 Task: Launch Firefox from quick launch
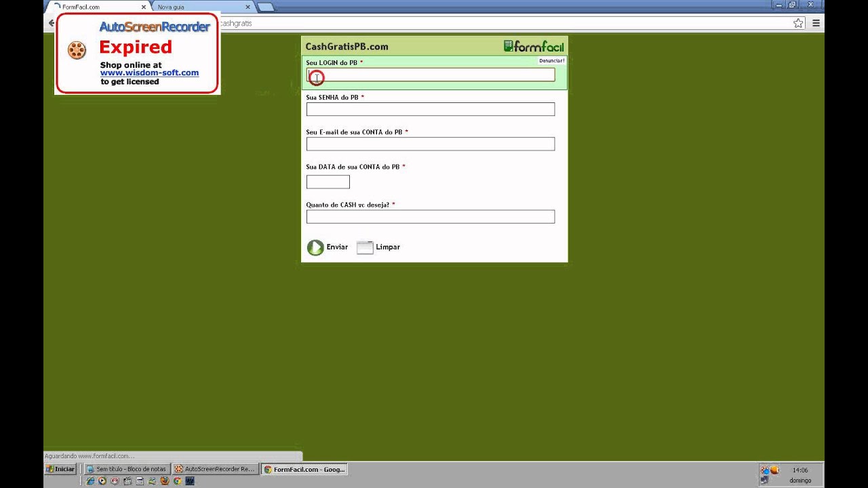[164, 481]
